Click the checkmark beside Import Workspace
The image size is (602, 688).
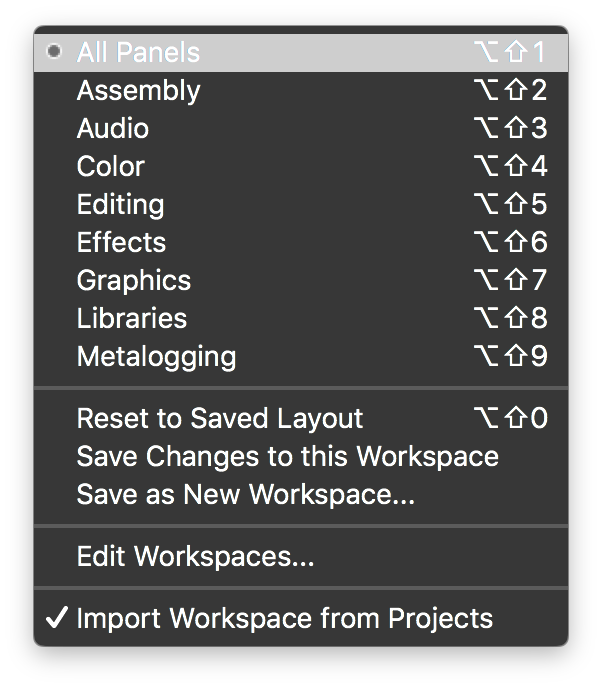click(56, 619)
